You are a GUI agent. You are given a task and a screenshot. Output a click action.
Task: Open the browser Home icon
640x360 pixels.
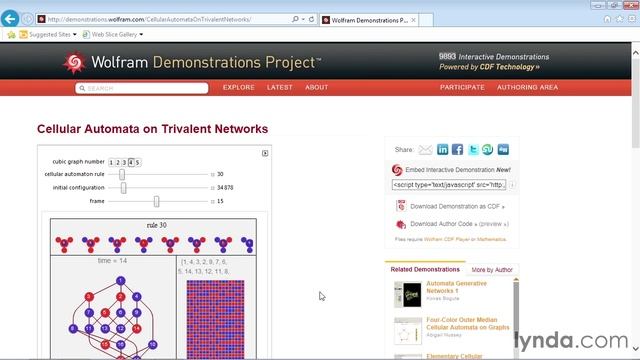click(607, 19)
